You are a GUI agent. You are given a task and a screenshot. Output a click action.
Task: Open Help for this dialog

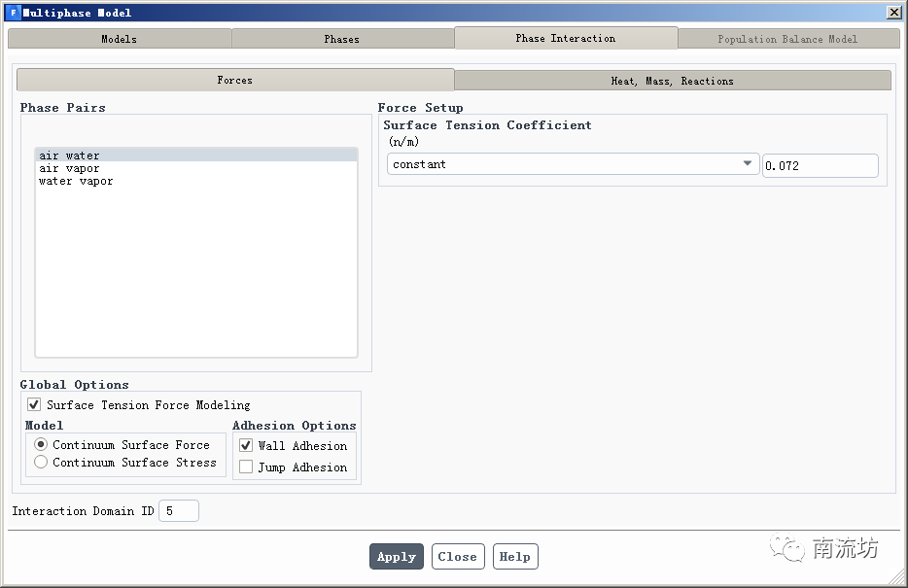pyautogui.click(x=515, y=556)
